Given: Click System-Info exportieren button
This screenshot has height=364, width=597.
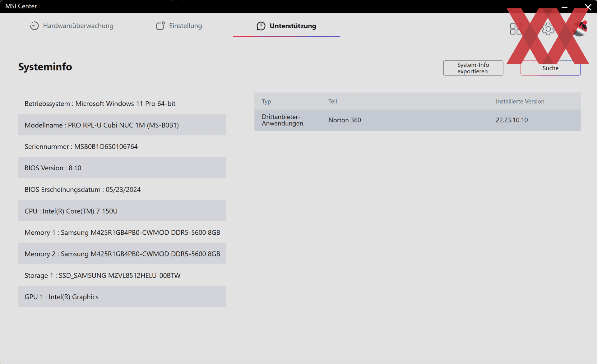Looking at the screenshot, I should [x=473, y=68].
